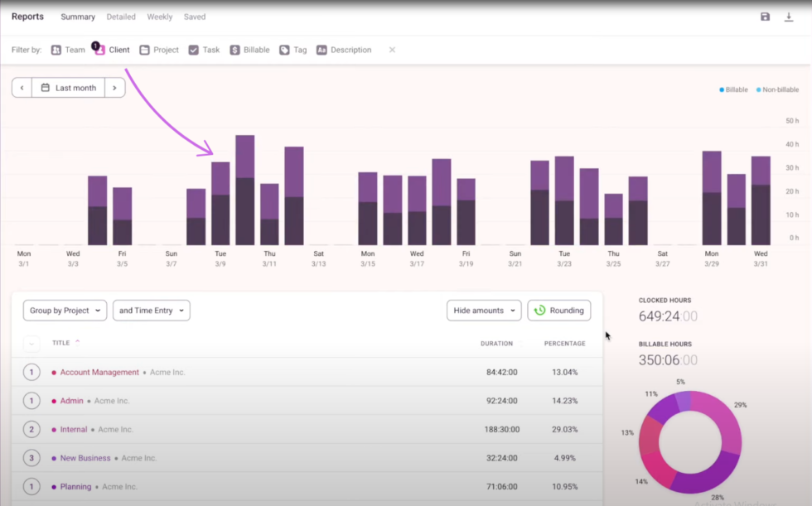Click the Team filter icon
Viewport: 812px width, 506px height.
click(x=56, y=49)
